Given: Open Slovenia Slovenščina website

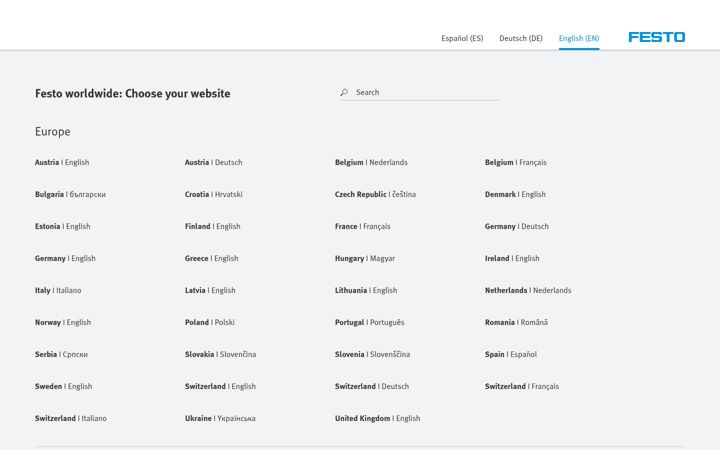Looking at the screenshot, I should [372, 354].
